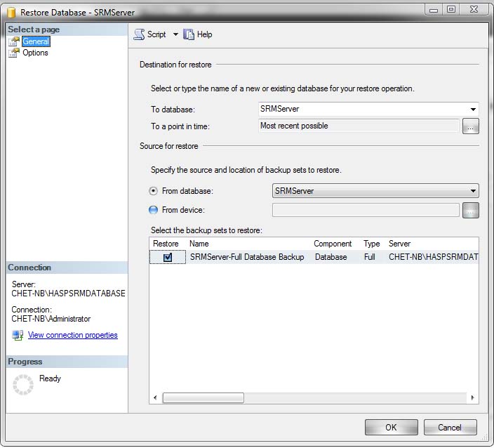Click the Most recent possible field
Screen dimensions: 494x448
point(359,126)
